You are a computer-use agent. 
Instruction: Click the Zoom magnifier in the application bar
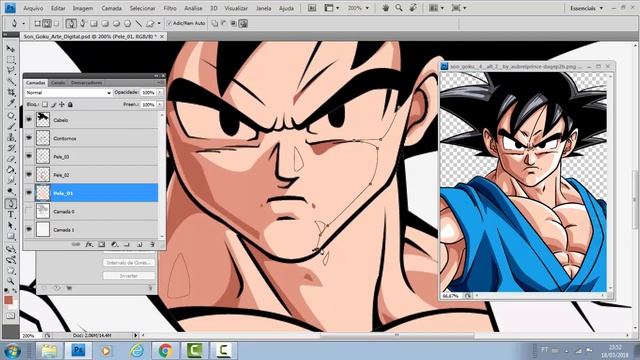[x=399, y=8]
